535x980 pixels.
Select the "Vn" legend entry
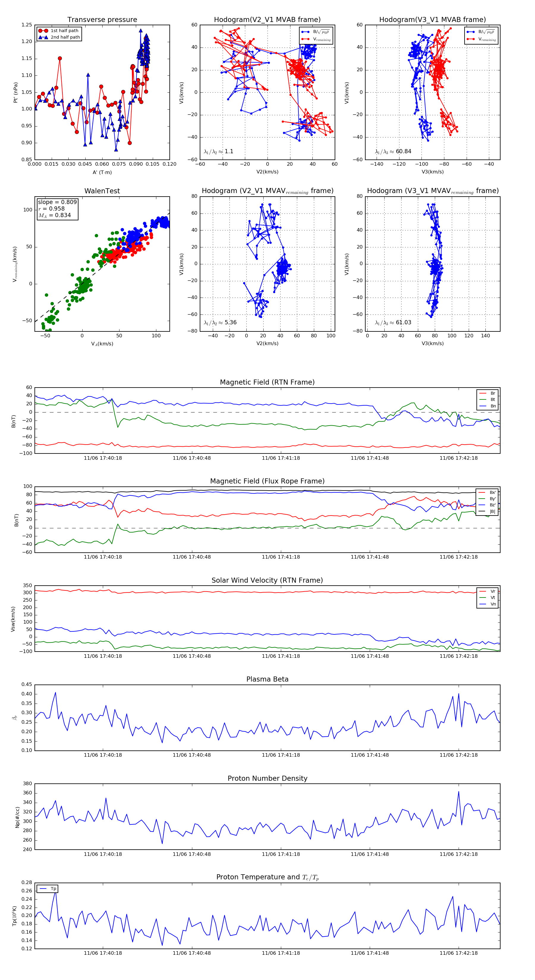(487, 604)
